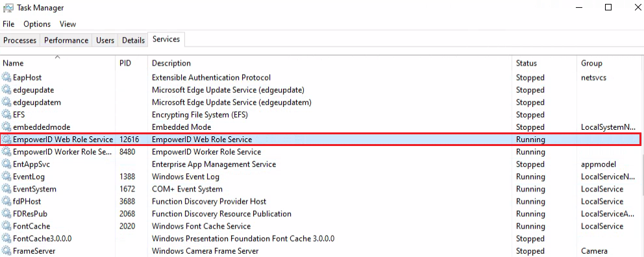Click the gear icon beside EmpowerID Worker Role Service
The width and height of the screenshot is (644, 257).
click(6, 152)
